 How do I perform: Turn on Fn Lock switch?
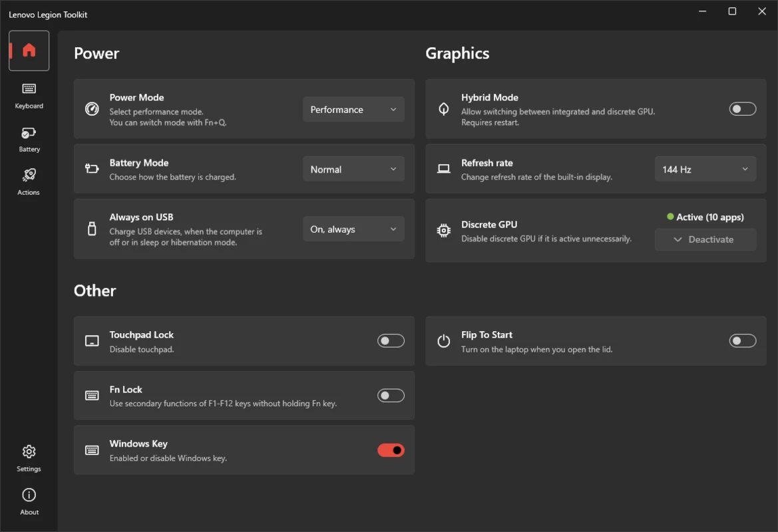[x=391, y=396]
